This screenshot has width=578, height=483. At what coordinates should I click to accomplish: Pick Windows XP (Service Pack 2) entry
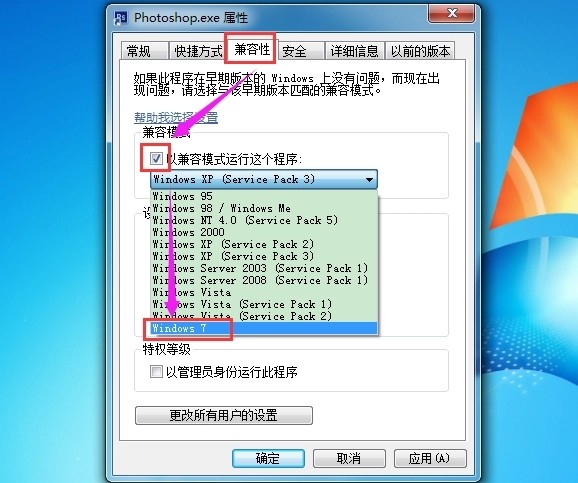[264, 244]
